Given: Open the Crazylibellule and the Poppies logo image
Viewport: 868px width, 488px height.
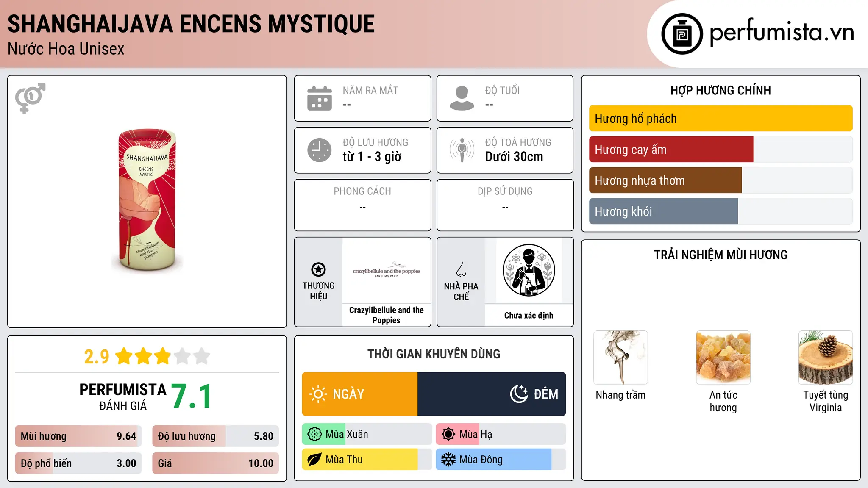Looking at the screenshot, I should (387, 270).
